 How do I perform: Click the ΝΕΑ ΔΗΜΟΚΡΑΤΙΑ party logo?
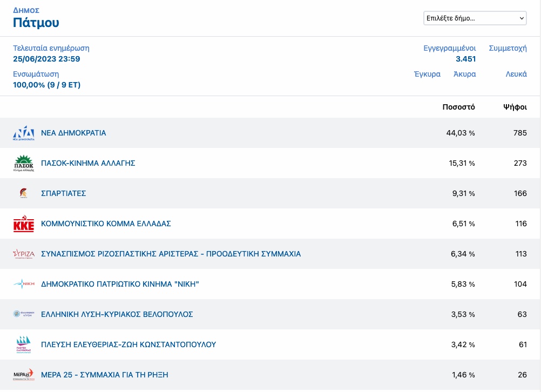24,133
